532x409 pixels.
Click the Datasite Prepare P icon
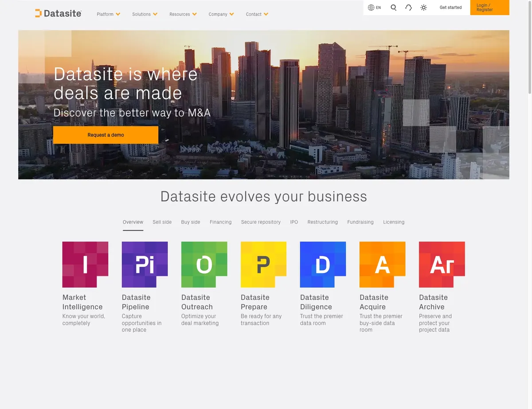tap(263, 265)
